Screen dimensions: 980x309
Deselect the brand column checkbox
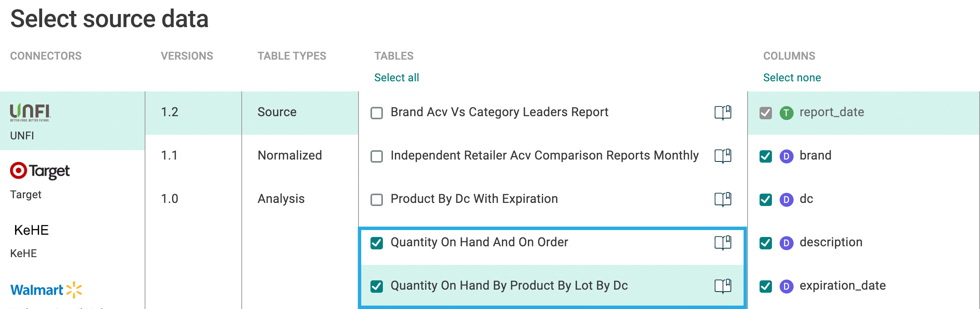coord(766,156)
